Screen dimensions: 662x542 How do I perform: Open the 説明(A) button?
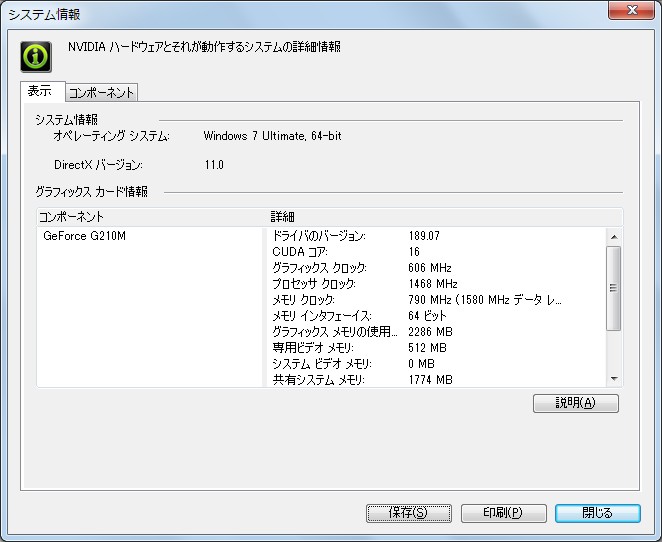(575, 403)
